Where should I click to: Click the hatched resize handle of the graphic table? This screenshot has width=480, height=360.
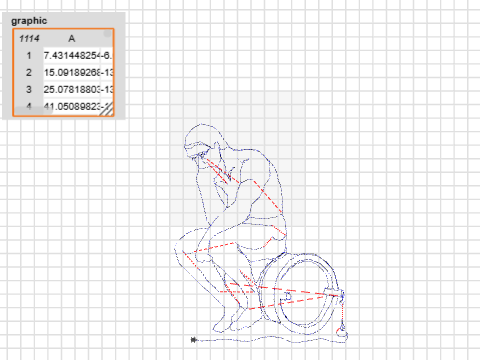[106, 109]
